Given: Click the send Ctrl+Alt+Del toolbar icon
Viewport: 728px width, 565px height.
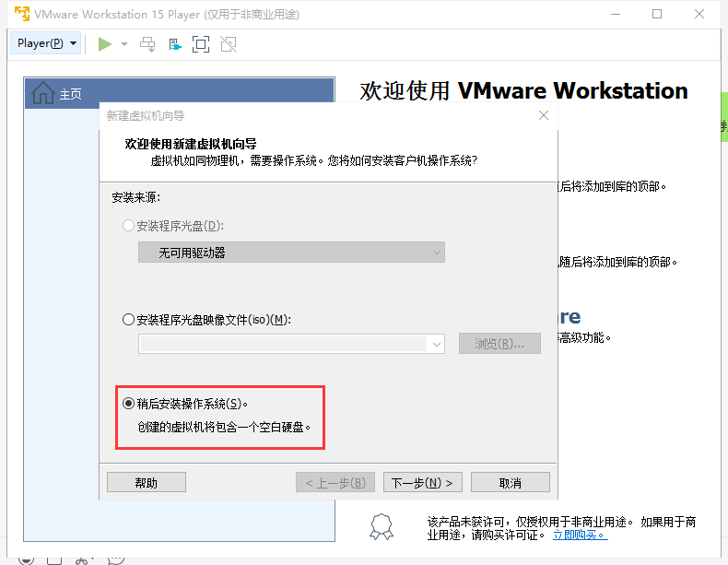Looking at the screenshot, I should (147, 44).
